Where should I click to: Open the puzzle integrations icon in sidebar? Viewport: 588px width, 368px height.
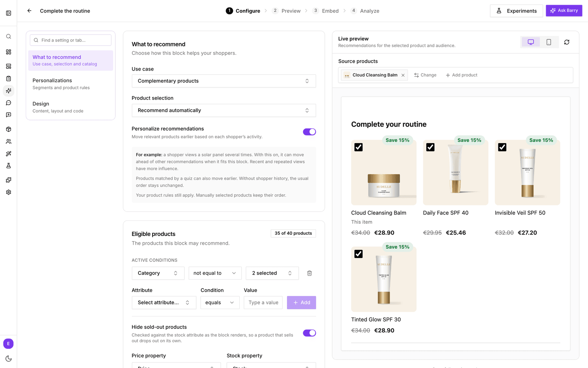coord(8,180)
